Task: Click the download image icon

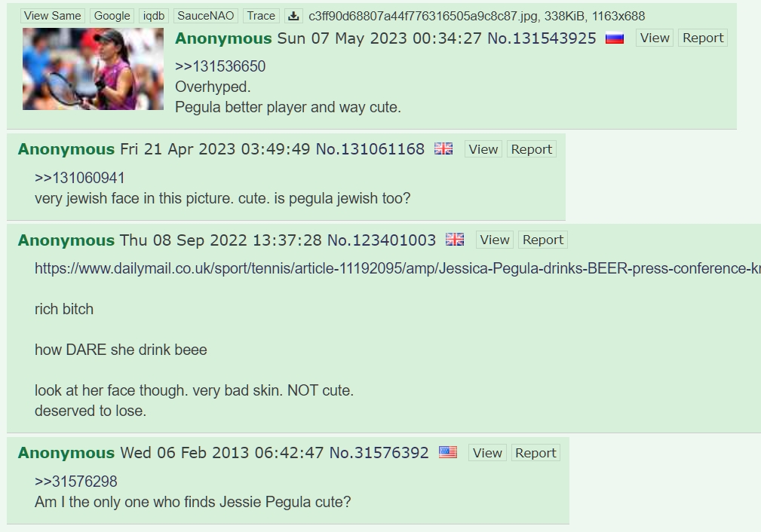Action: pyautogui.click(x=293, y=16)
